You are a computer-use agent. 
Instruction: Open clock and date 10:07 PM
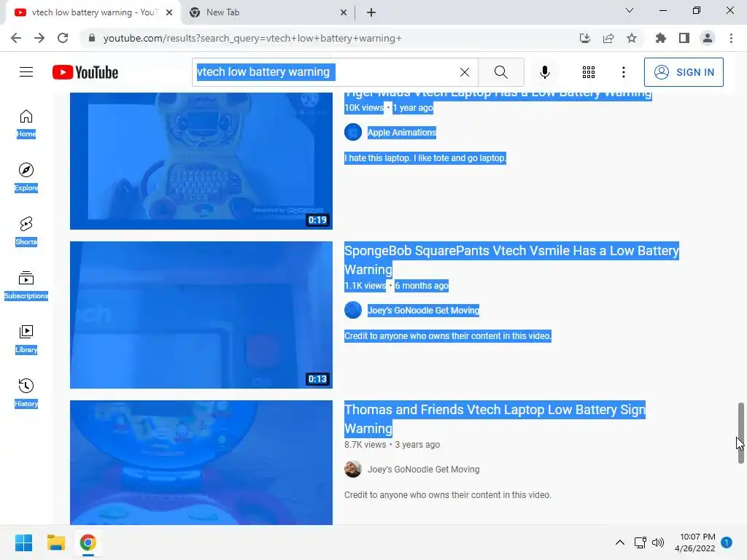pos(695,542)
